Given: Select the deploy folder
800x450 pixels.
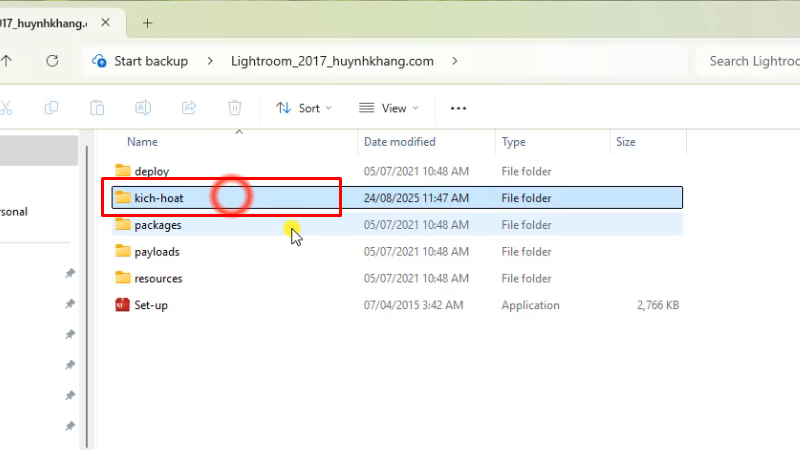Looking at the screenshot, I should (397, 171).
